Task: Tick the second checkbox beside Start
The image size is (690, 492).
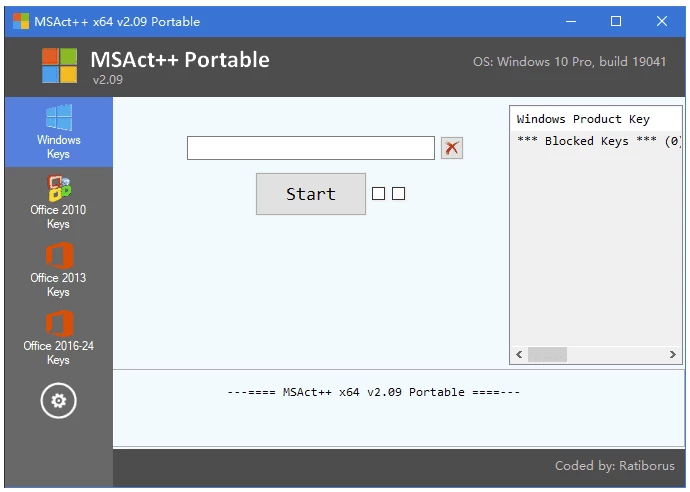Action: coord(398,194)
